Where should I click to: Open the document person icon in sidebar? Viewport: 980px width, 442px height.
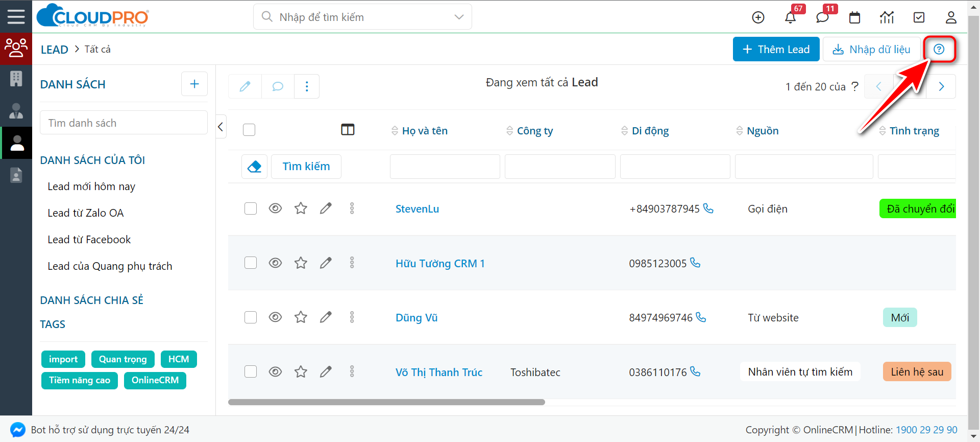click(16, 175)
